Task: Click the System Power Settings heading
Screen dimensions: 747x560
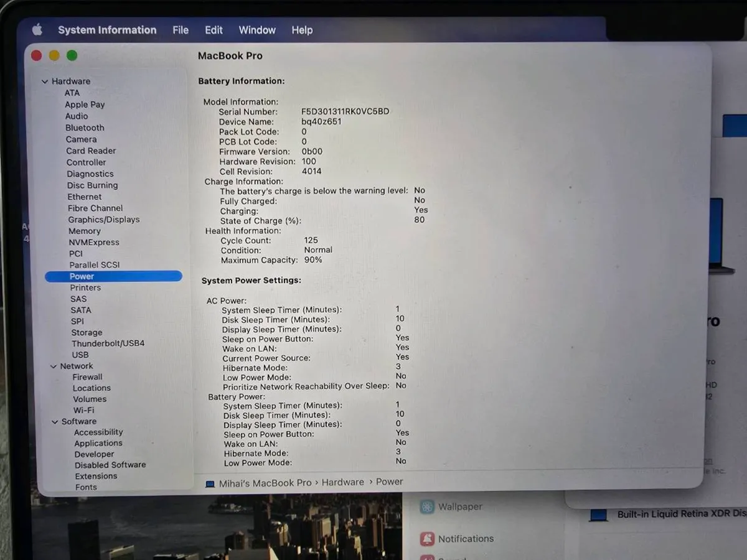Action: [x=251, y=281]
